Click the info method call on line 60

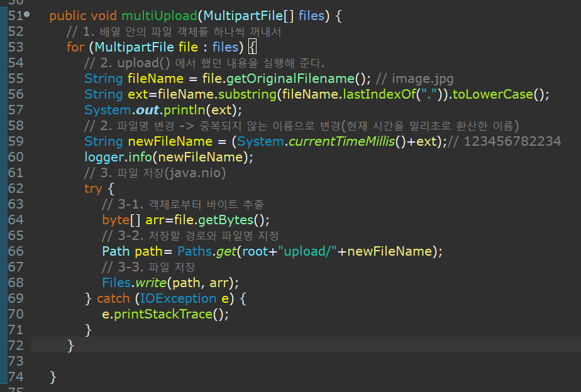pos(140,157)
